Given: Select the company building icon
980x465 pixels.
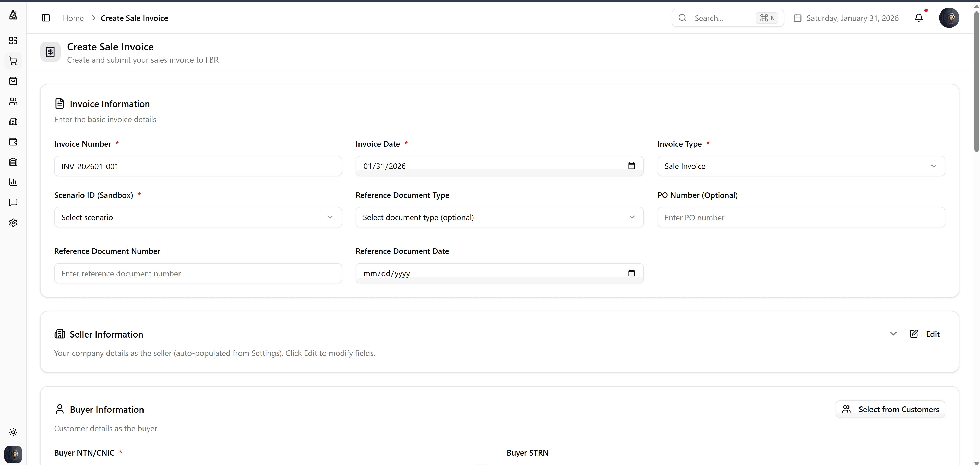Looking at the screenshot, I should [x=13, y=121].
